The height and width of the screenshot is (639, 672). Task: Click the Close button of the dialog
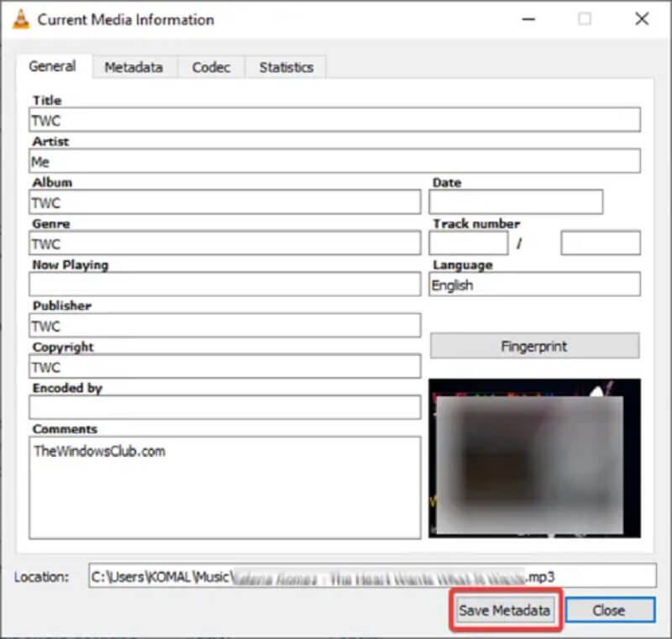(611, 610)
